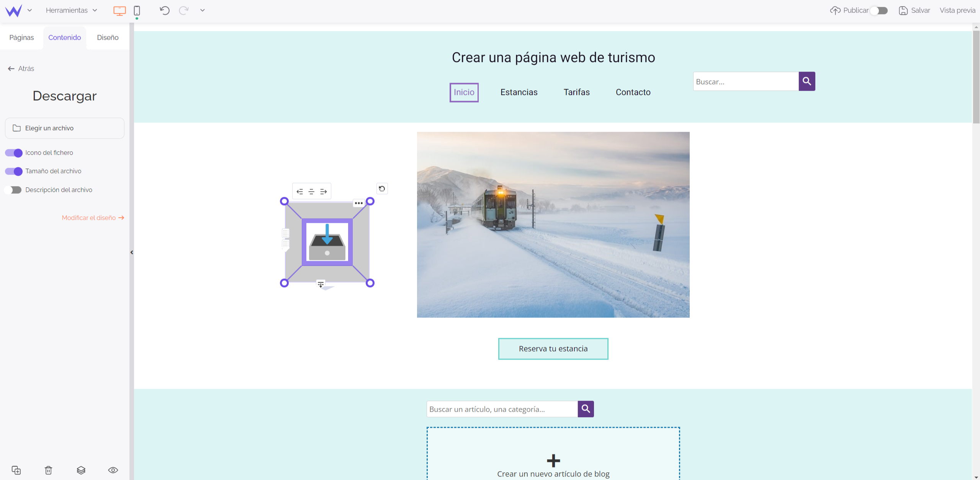Align element left icon

tap(300, 192)
